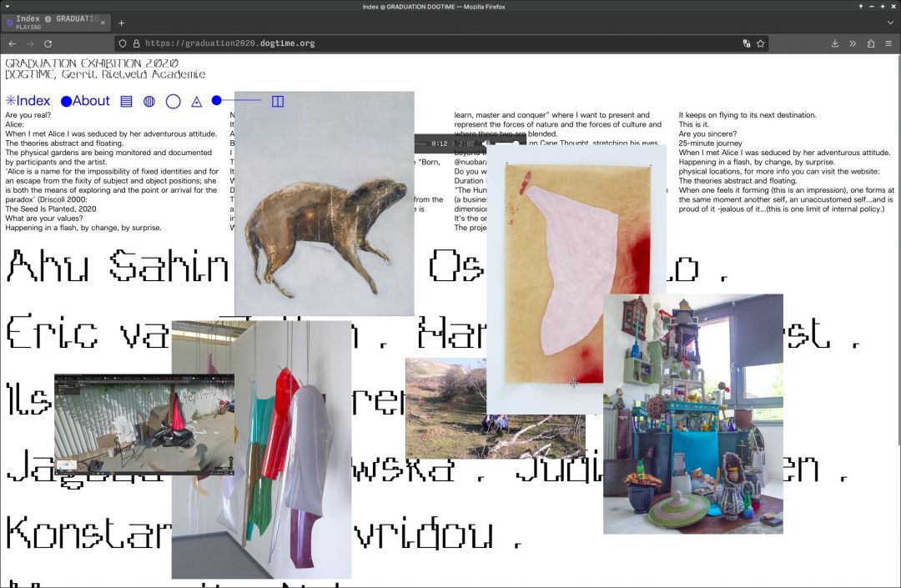This screenshot has height=588, width=901.
Task: Select the Index GRADUATION browser tab
Action: click(55, 22)
